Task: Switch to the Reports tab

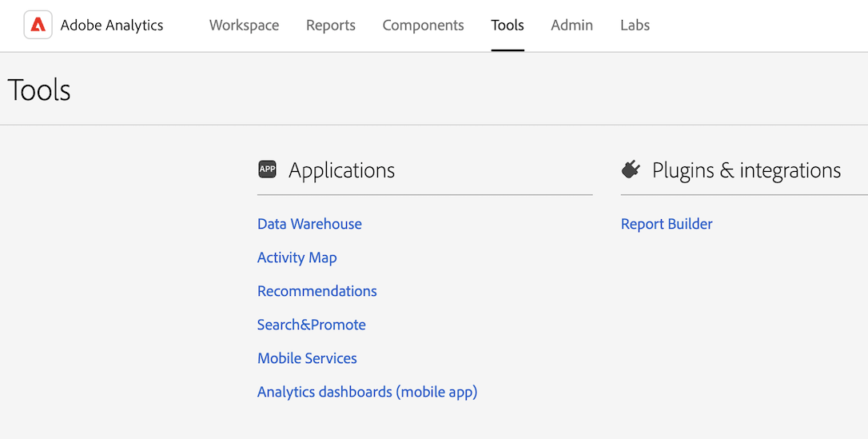Action: [330, 26]
